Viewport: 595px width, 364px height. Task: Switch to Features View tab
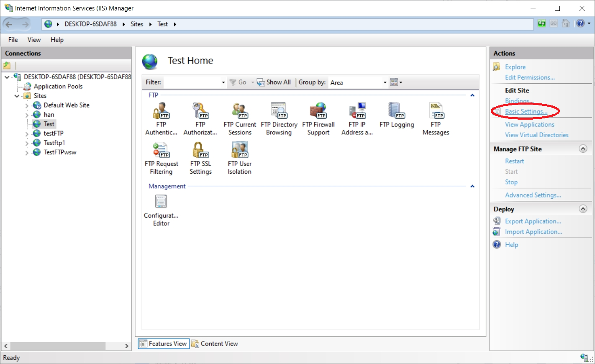163,343
